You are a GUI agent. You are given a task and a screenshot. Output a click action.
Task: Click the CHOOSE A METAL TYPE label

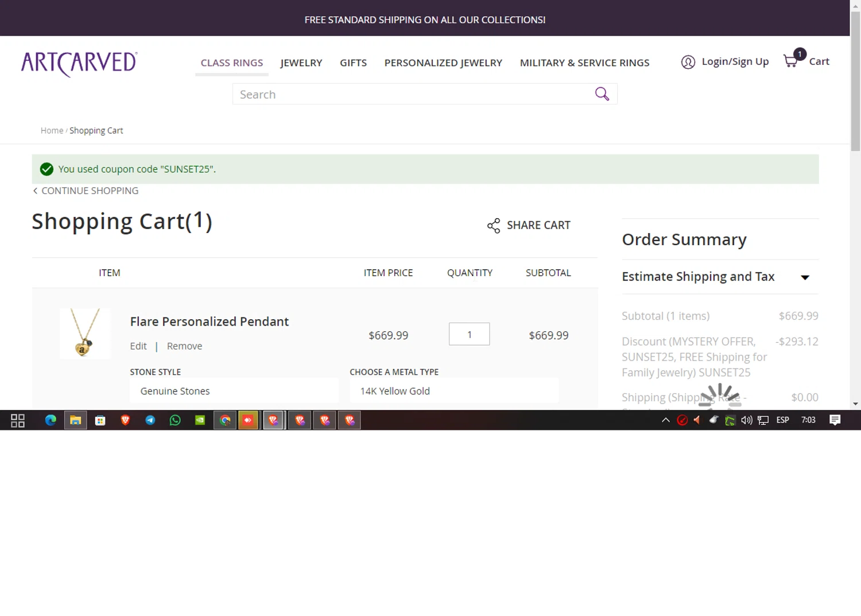click(x=394, y=372)
